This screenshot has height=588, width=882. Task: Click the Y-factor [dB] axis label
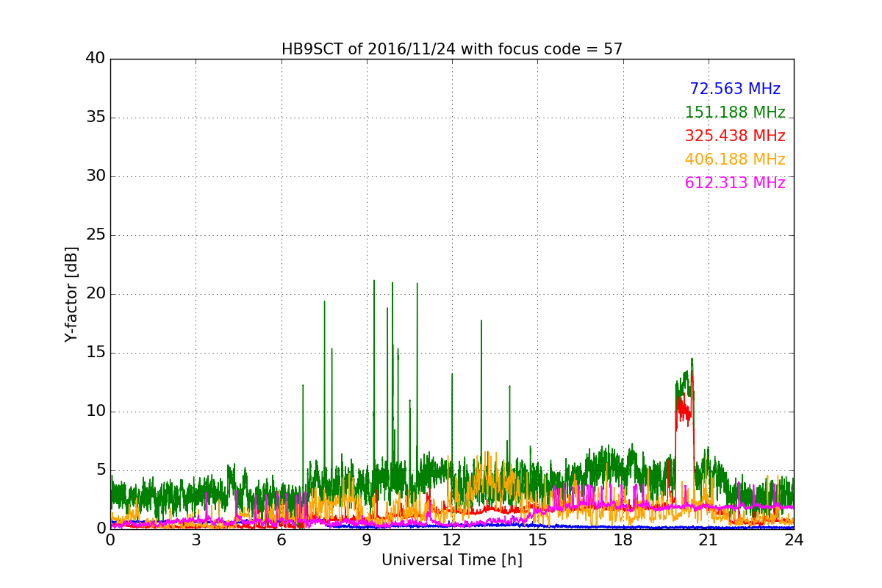pyautogui.click(x=71, y=294)
